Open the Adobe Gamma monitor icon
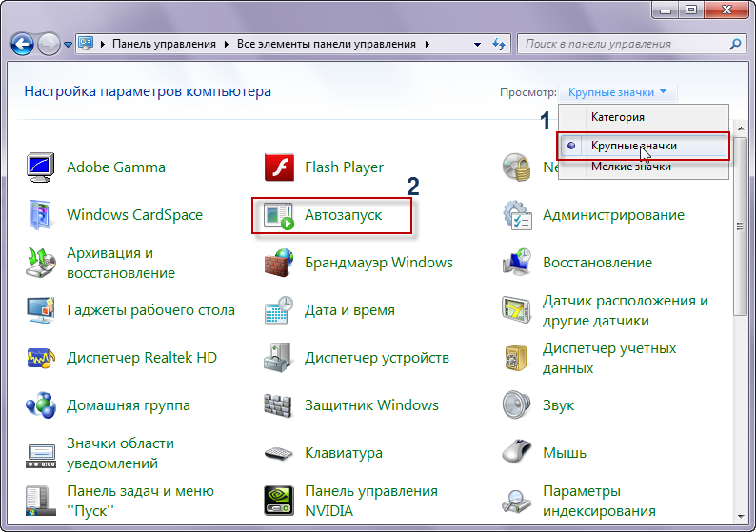This screenshot has width=756, height=532. [40, 167]
